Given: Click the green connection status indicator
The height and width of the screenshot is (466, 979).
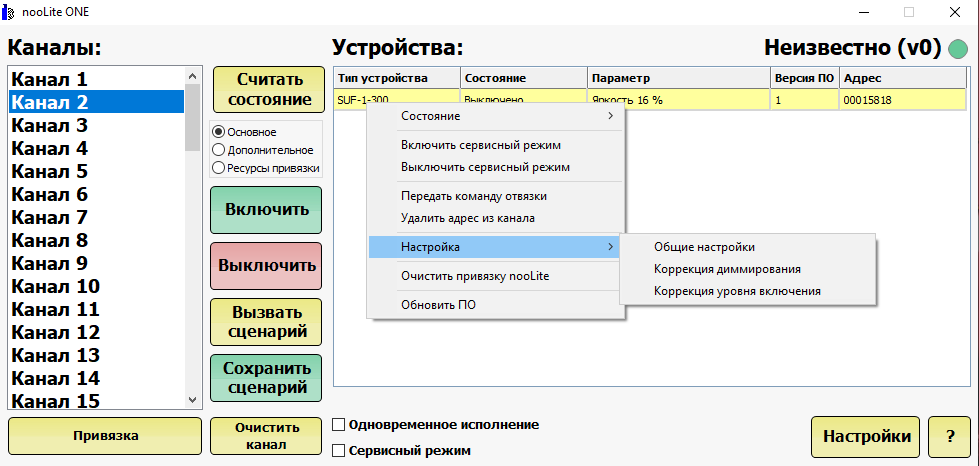Looking at the screenshot, I should point(958,49).
